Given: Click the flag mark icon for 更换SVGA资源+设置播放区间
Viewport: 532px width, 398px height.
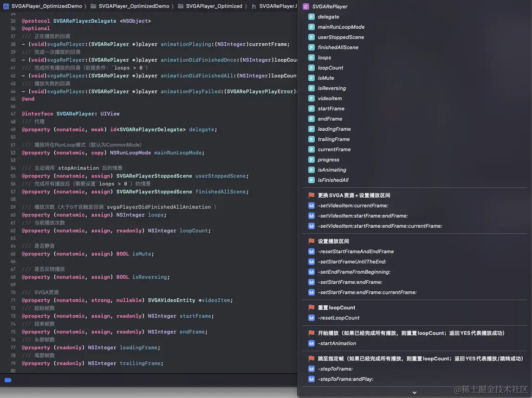Looking at the screenshot, I should (311, 195).
